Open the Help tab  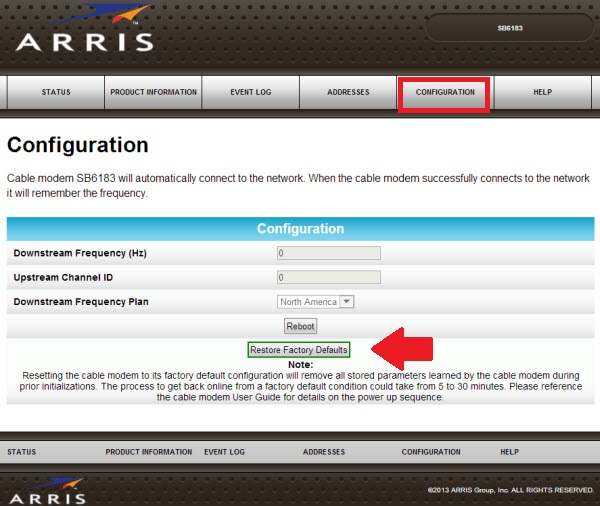coord(543,92)
